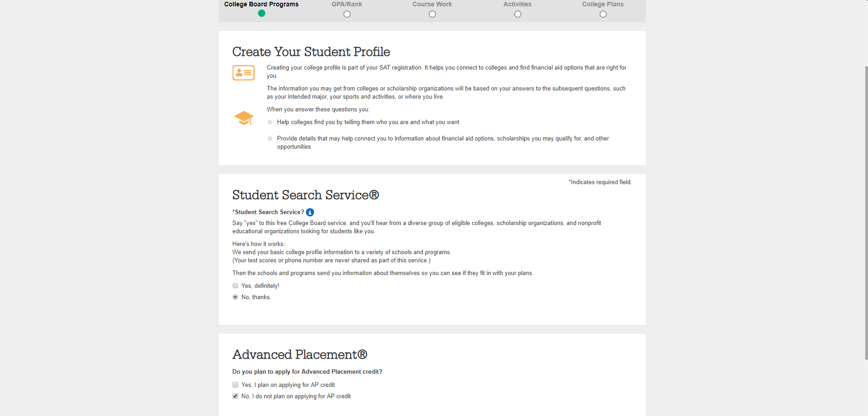The width and height of the screenshot is (868, 416).
Task: Click the orange graduation cap icon
Action: coord(244,118)
